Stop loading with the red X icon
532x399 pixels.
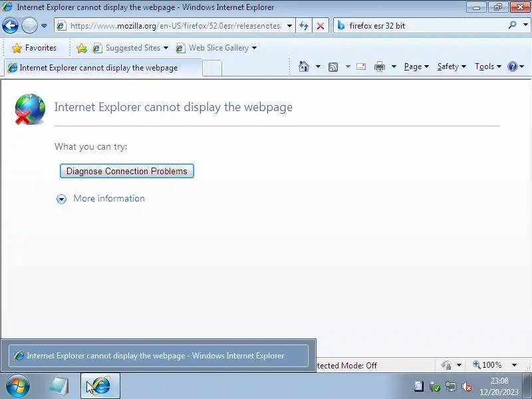click(x=321, y=26)
